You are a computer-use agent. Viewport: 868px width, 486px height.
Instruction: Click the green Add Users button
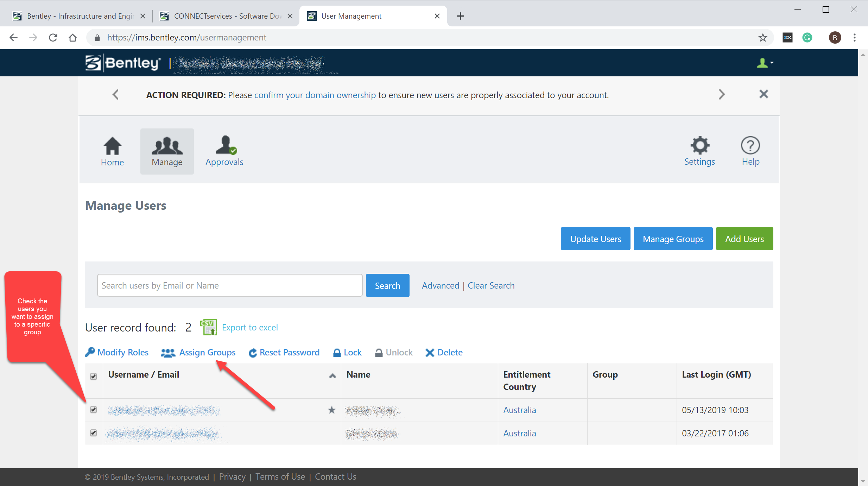click(744, 239)
